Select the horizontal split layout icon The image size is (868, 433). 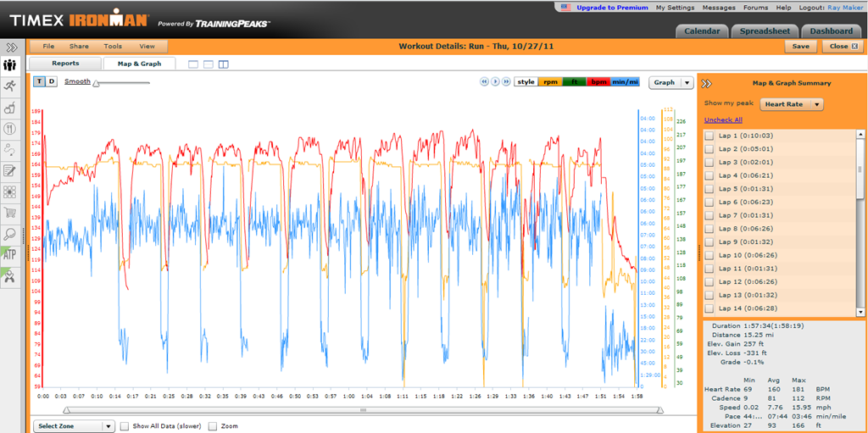tap(209, 64)
